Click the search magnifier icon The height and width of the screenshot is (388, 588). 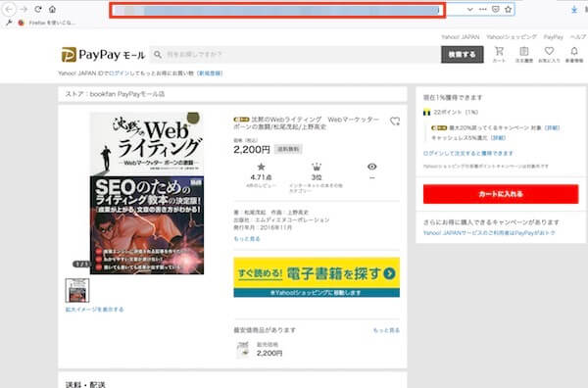pos(158,55)
